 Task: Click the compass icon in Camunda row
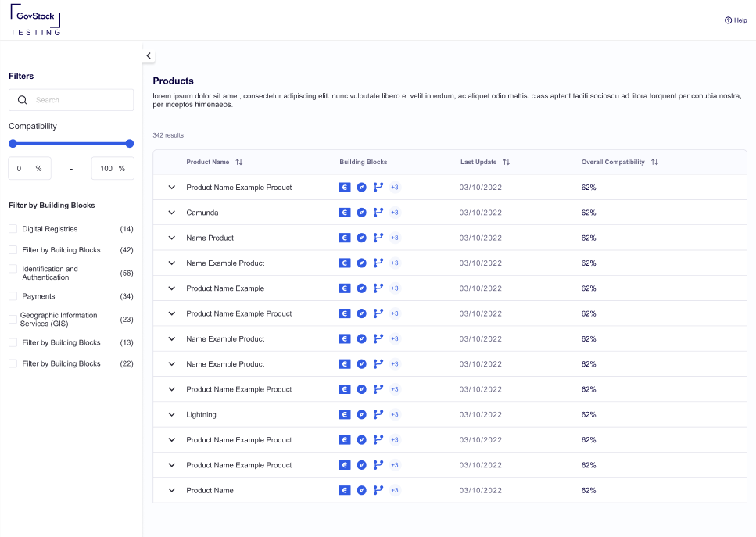tap(361, 213)
